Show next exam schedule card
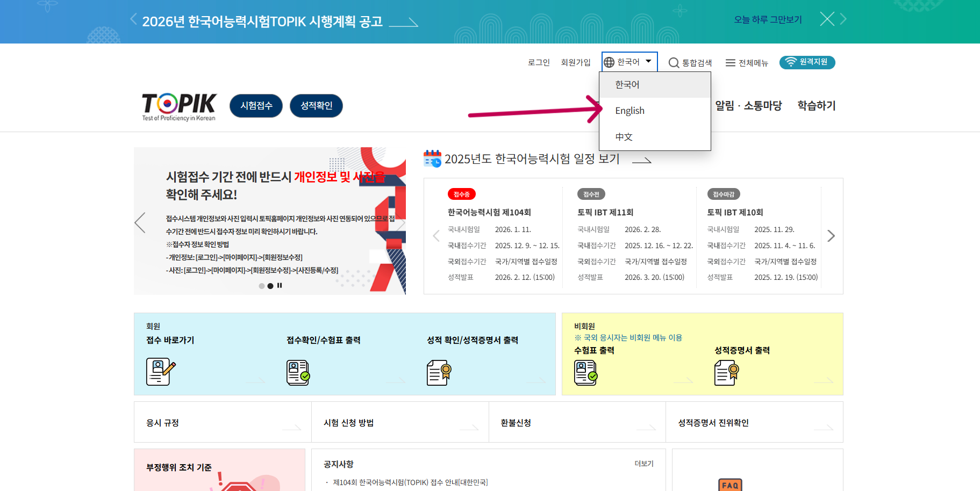 (831, 236)
